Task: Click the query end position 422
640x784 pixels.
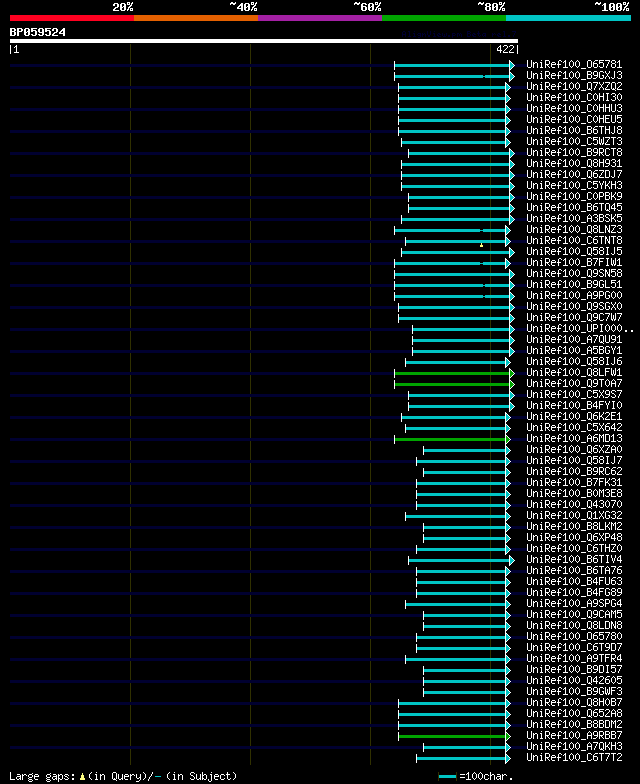Action: tap(505, 49)
